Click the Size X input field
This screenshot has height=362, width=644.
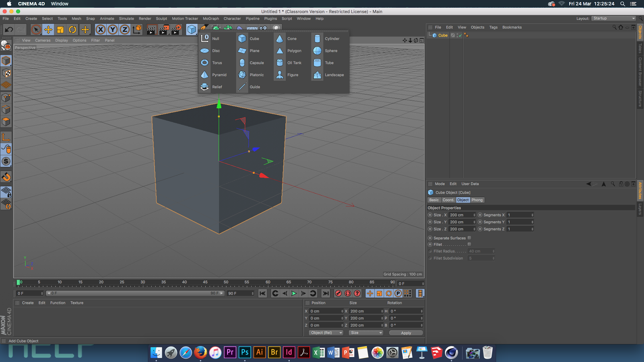(460, 215)
